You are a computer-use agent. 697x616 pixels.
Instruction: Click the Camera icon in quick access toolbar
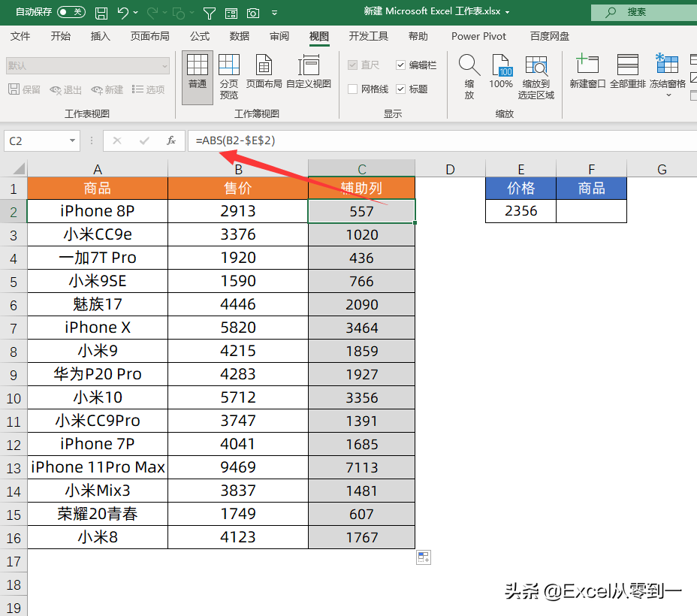[253, 14]
